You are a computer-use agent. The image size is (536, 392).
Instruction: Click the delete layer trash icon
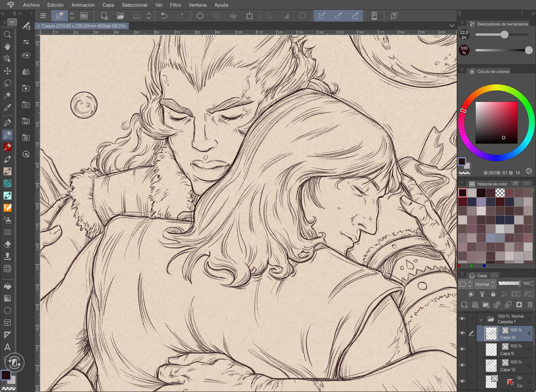point(530,304)
